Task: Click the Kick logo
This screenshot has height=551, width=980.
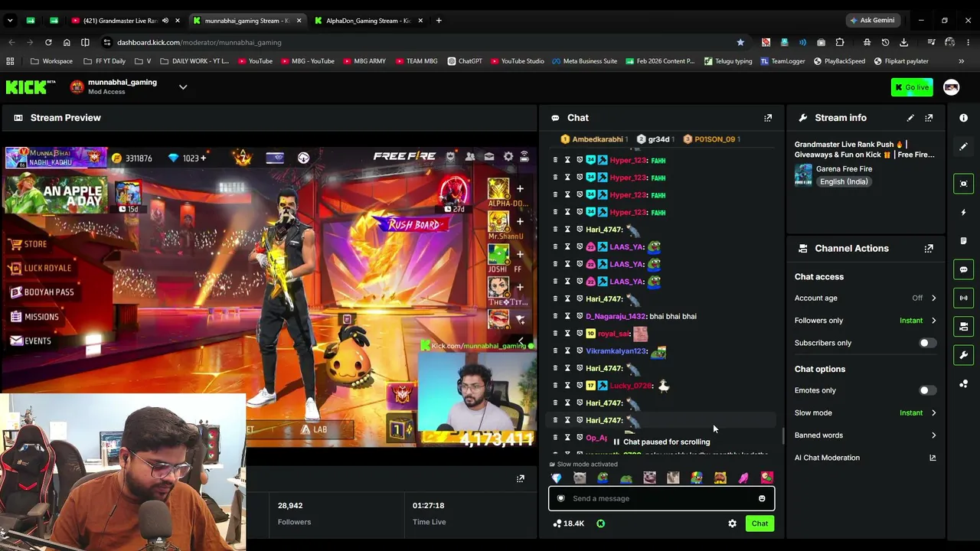Action: tap(31, 87)
